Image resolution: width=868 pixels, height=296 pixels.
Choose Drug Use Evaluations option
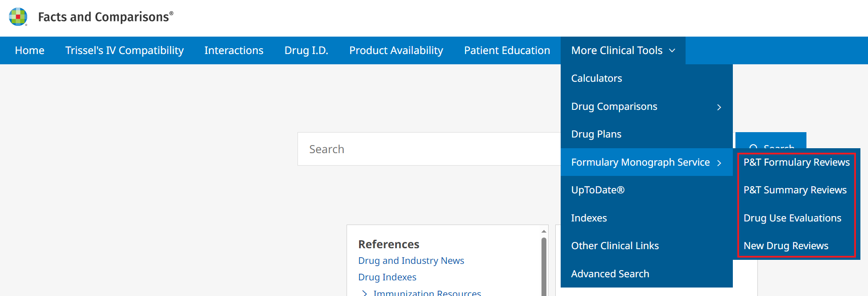(x=792, y=218)
